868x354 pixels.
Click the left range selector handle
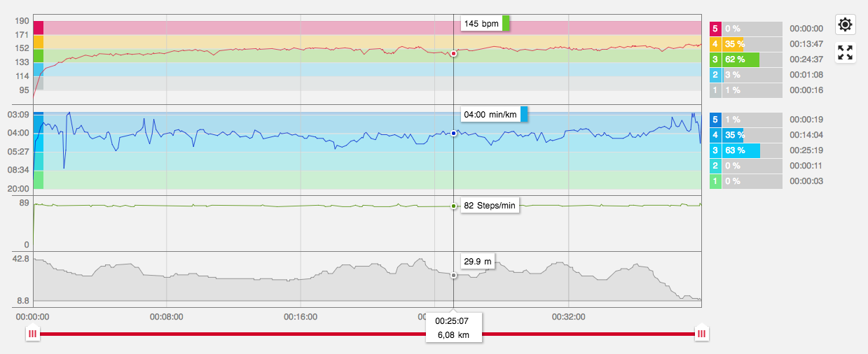pyautogui.click(x=32, y=334)
